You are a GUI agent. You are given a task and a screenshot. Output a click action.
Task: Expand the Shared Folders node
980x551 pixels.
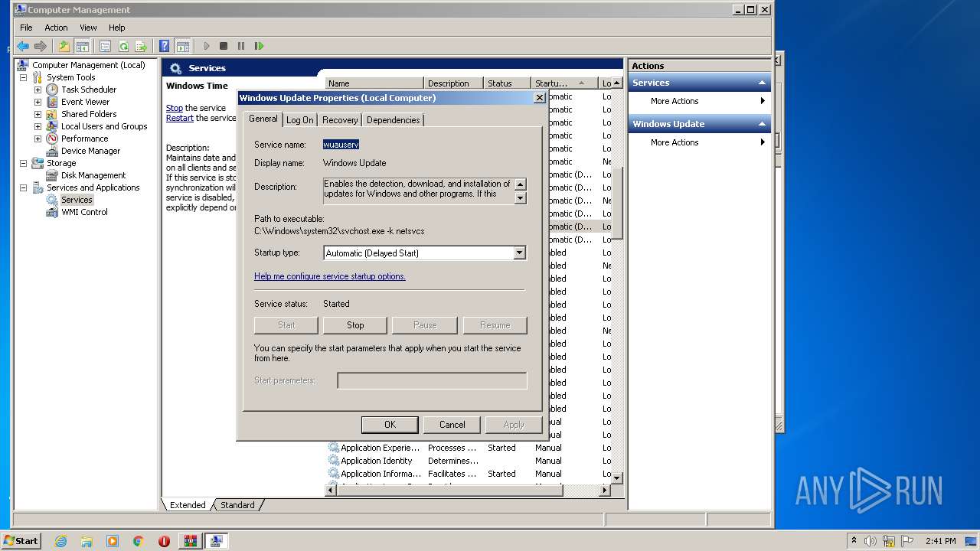click(x=38, y=114)
